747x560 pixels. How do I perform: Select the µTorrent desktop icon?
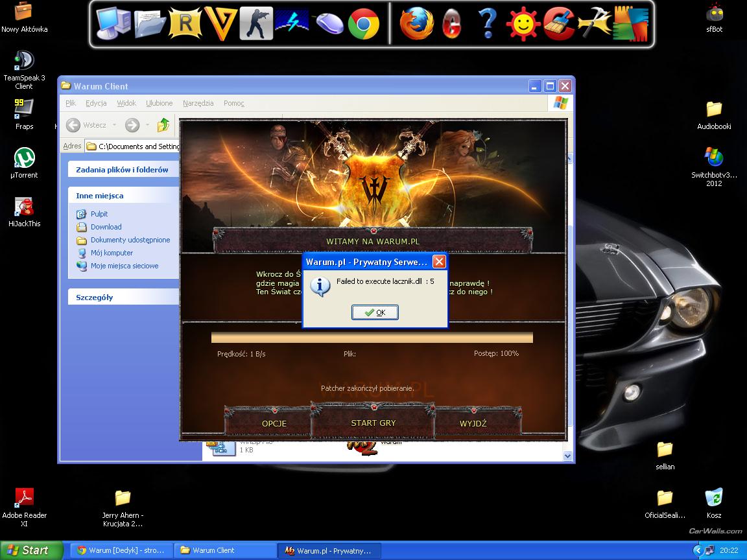(24, 163)
